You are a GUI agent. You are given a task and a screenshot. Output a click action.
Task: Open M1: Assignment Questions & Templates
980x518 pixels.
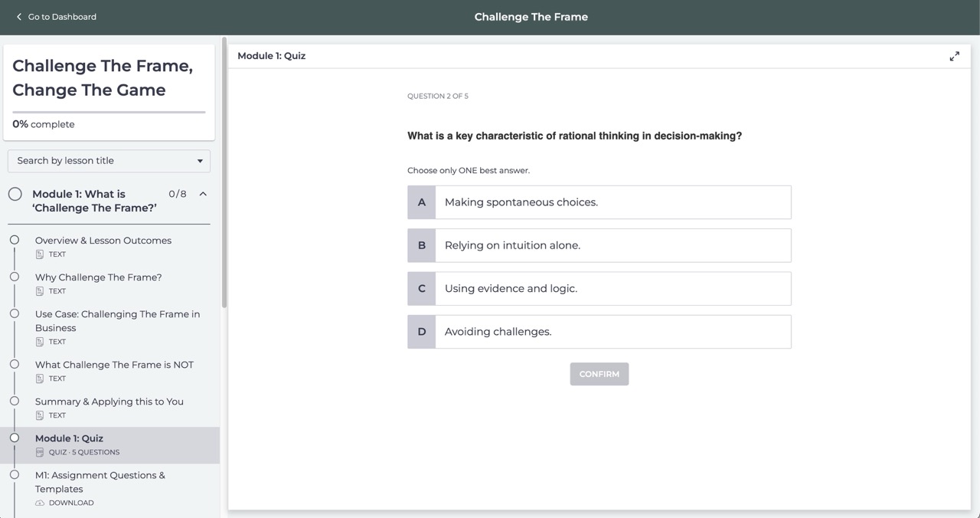pos(100,482)
